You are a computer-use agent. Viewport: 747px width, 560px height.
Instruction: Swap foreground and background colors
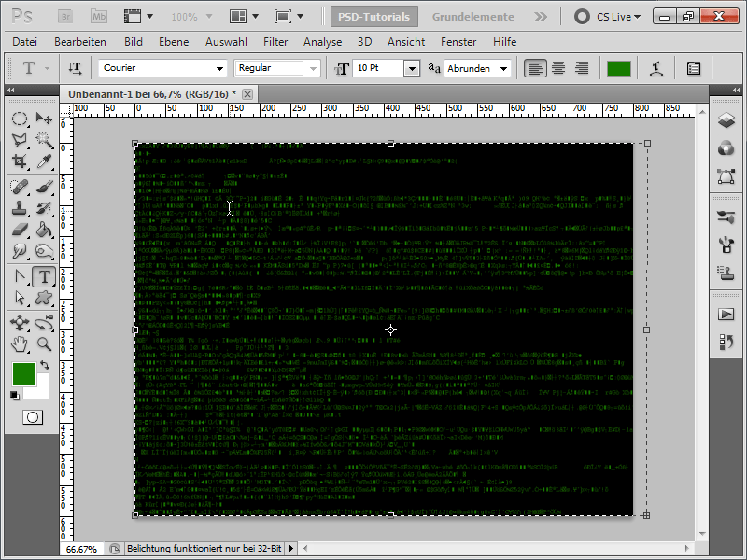(45, 365)
